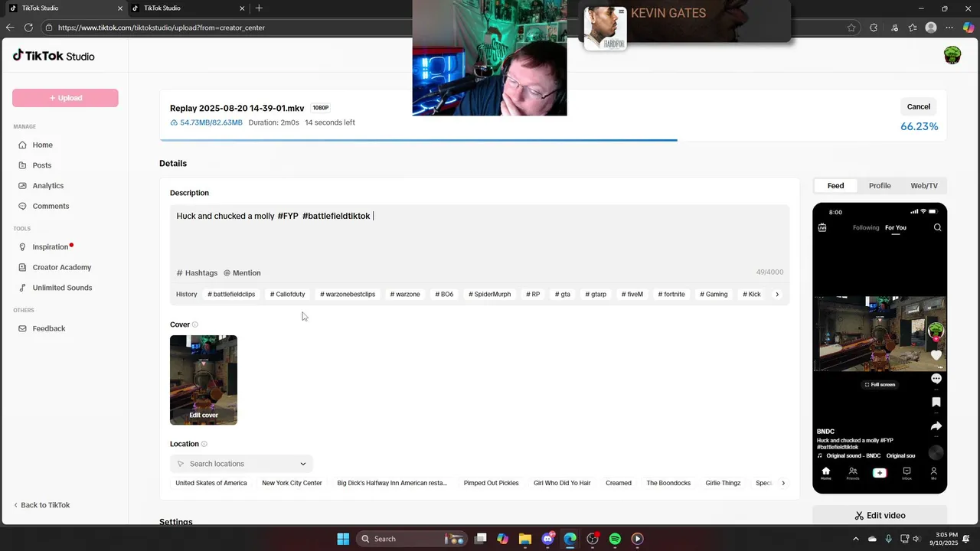The height and width of the screenshot is (551, 980).
Task: Click the History hashtag label
Action: tap(186, 294)
